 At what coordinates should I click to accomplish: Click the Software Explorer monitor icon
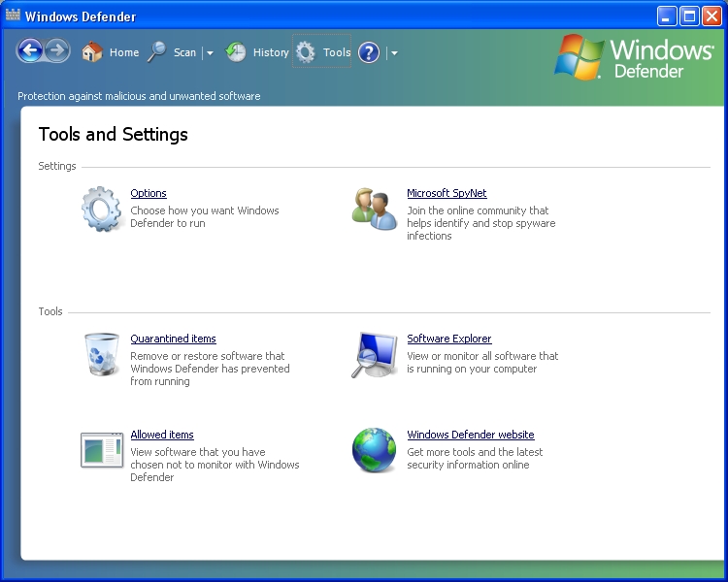(375, 354)
